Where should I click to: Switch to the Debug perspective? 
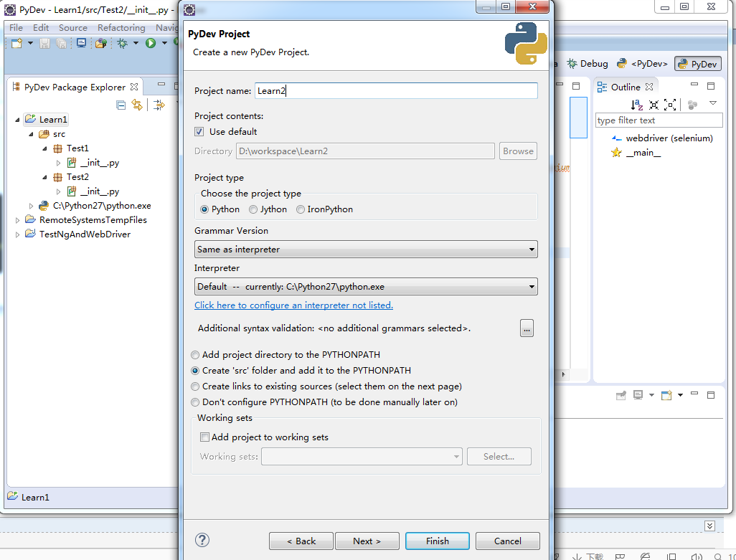coord(588,64)
